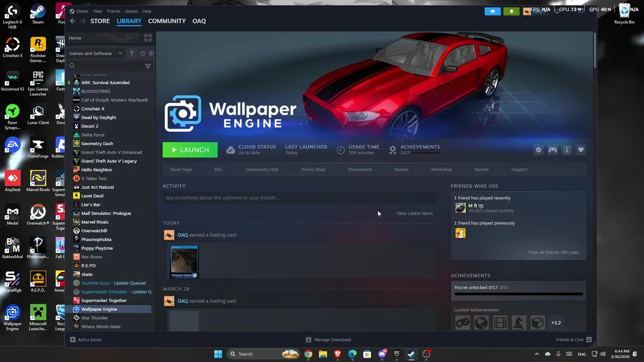Image resolution: width=644 pixels, height=362 pixels.
Task: Launch Wallpaper Engine with the green button
Action: point(190,150)
